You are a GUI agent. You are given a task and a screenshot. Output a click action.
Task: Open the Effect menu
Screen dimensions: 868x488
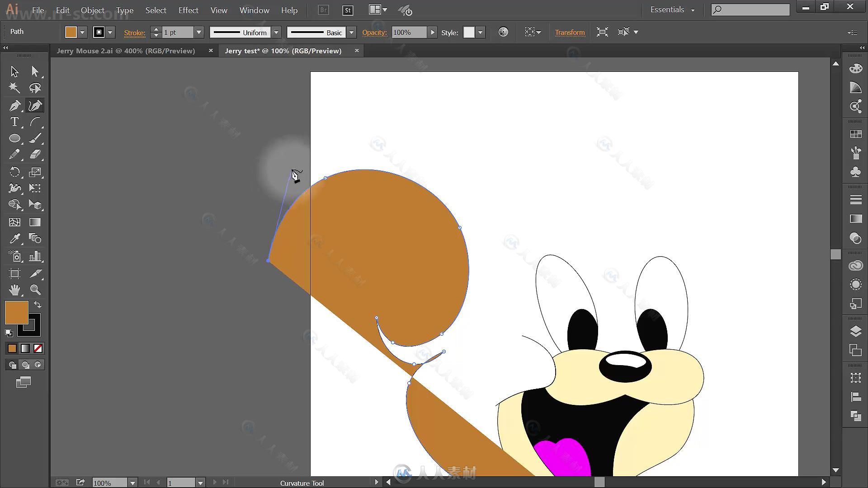[189, 10]
